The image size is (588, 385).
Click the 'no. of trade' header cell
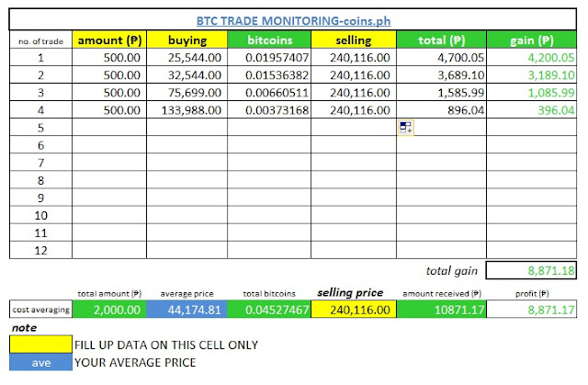point(40,40)
